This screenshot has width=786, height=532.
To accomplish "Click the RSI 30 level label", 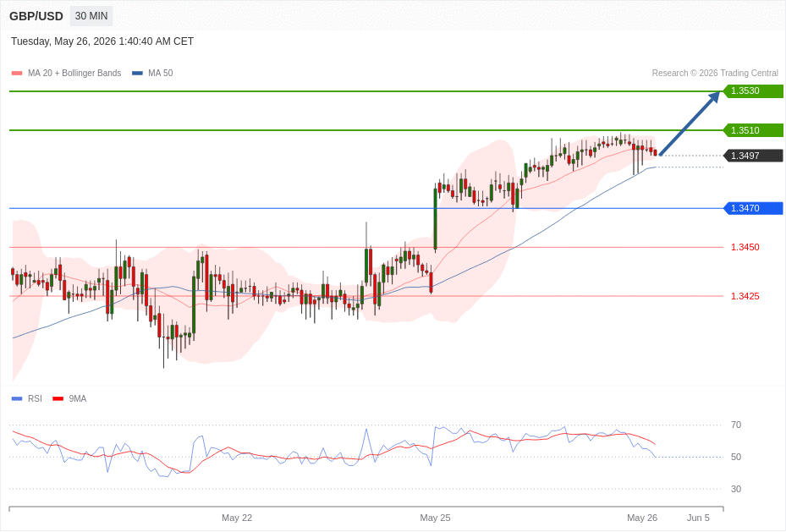I will coord(736,489).
